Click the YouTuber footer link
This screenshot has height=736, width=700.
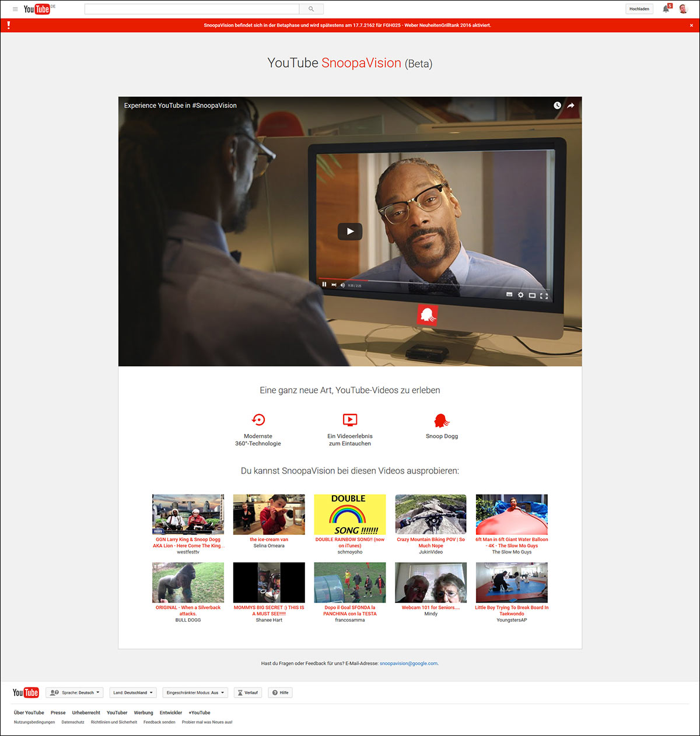pyautogui.click(x=117, y=713)
